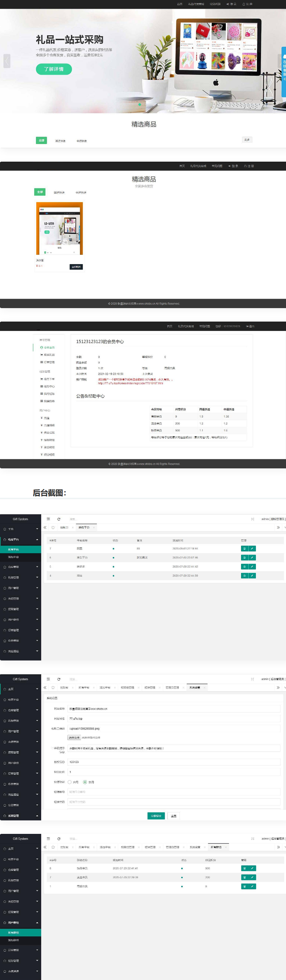The width and height of the screenshot is (286, 980).
Task: Click the green carousel indicator dot on the banner
Action: (139, 104)
